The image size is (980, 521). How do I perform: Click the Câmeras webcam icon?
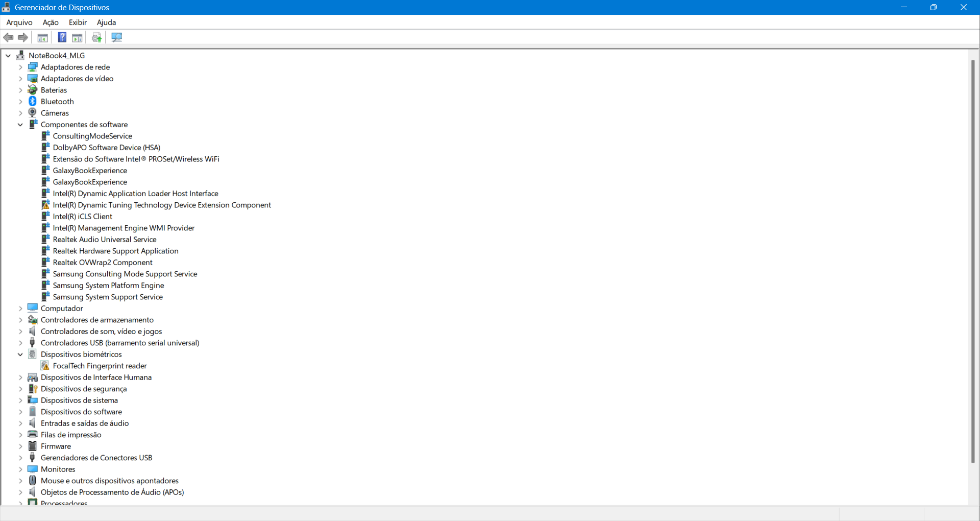click(33, 113)
